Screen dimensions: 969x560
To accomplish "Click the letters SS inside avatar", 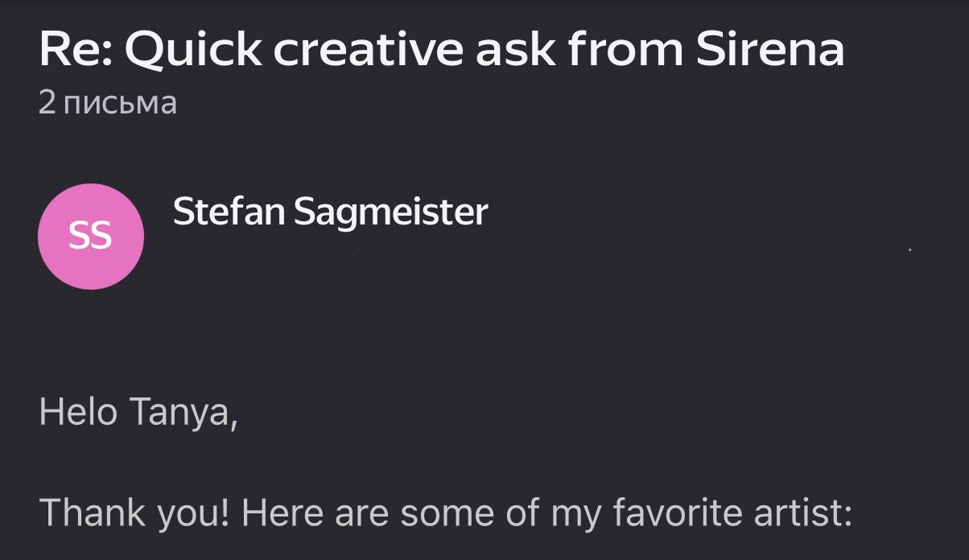I will (x=90, y=237).
